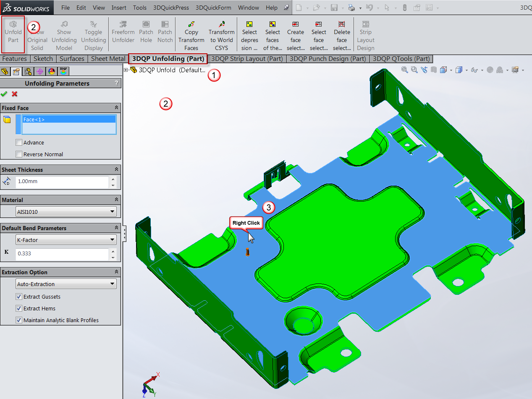Screen dimensions: 532x399
Task: Open the 3DQuickForm menu
Action: tap(213, 8)
